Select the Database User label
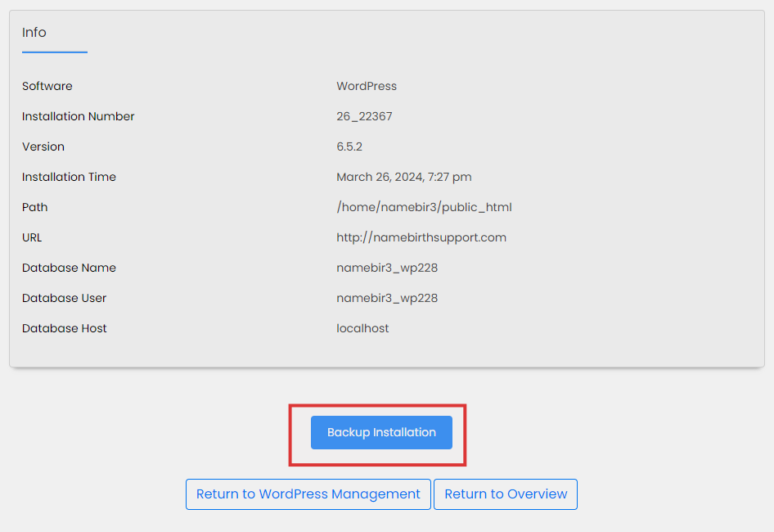 (x=64, y=298)
